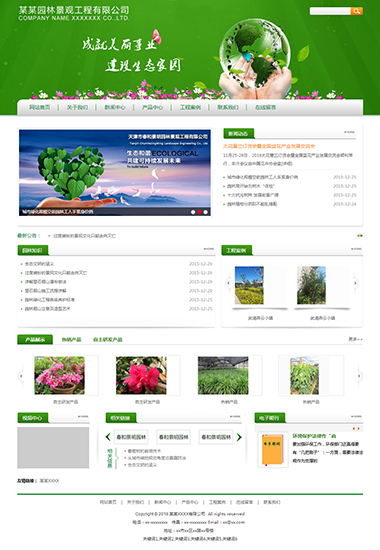
Task: Click the search input field in header
Action: (330, 11)
